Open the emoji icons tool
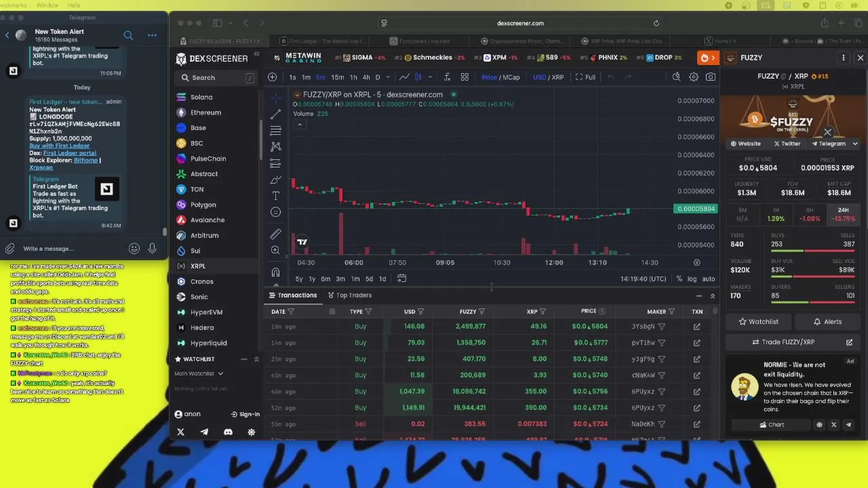868x488 pixels. pos(275,212)
